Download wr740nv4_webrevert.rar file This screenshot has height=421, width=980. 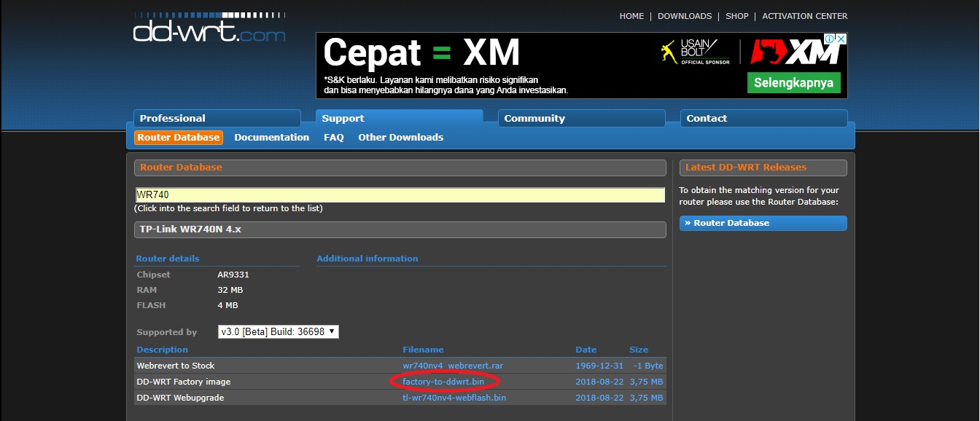click(x=453, y=366)
